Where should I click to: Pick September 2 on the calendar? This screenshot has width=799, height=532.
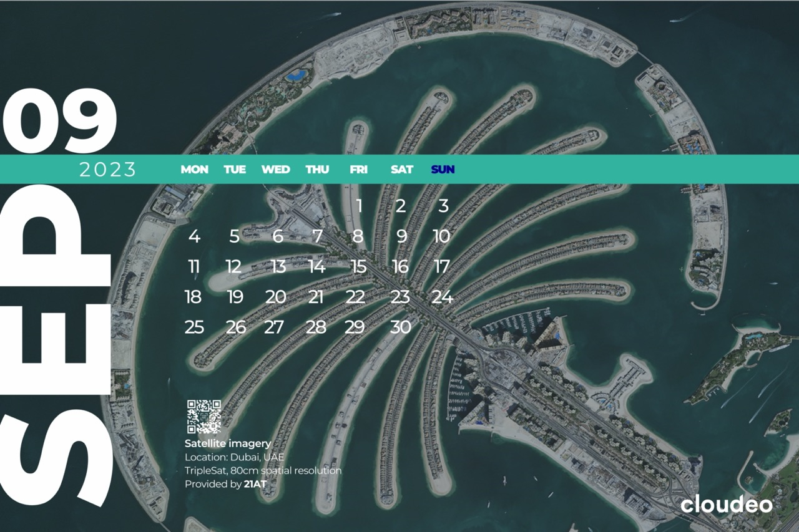[401, 206]
